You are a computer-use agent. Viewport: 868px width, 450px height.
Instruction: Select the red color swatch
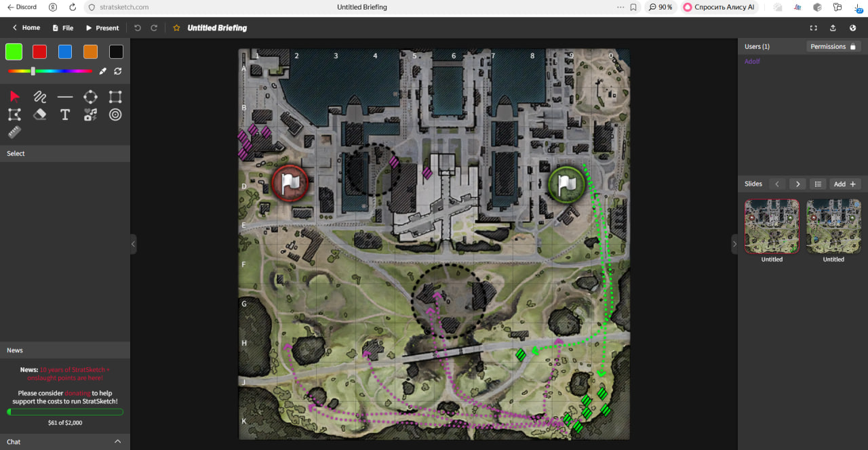(x=39, y=52)
